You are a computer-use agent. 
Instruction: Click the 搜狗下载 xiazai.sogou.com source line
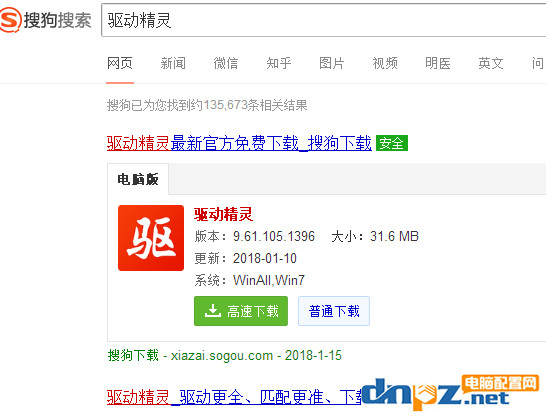click(x=225, y=355)
